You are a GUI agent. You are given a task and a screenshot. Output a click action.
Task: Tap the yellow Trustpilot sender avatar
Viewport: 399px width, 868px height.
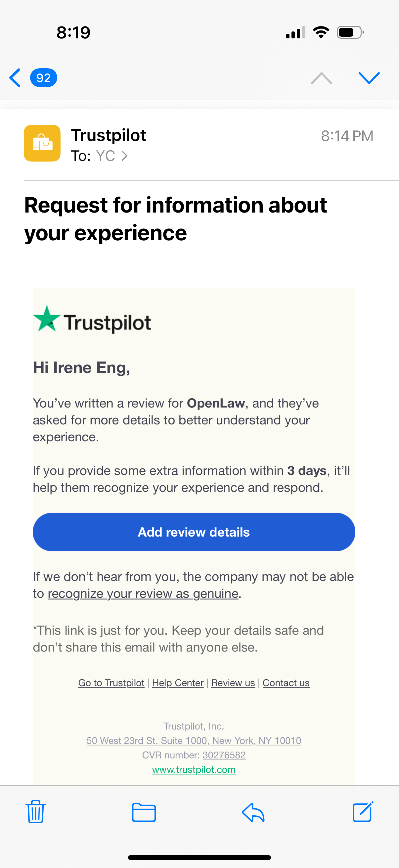(x=42, y=143)
